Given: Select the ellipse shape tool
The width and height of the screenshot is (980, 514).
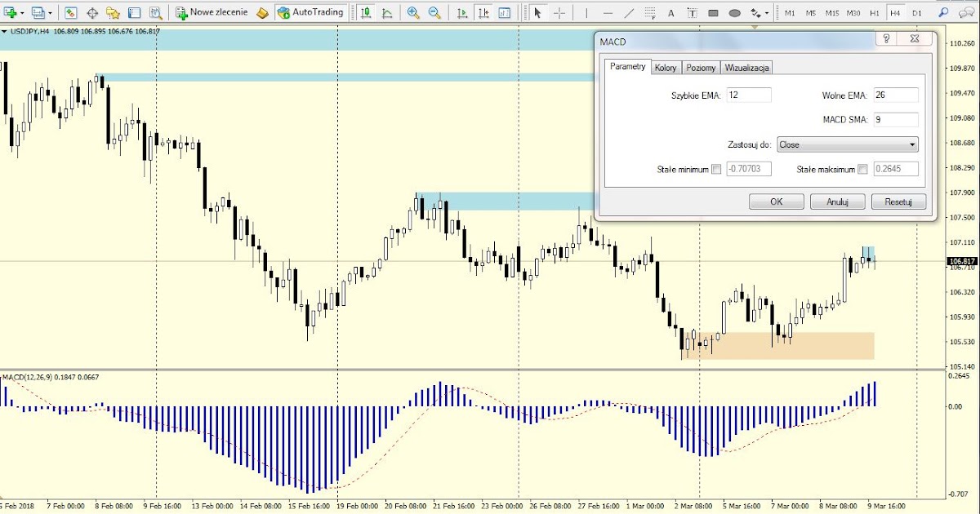Looking at the screenshot, I should tap(734, 13).
